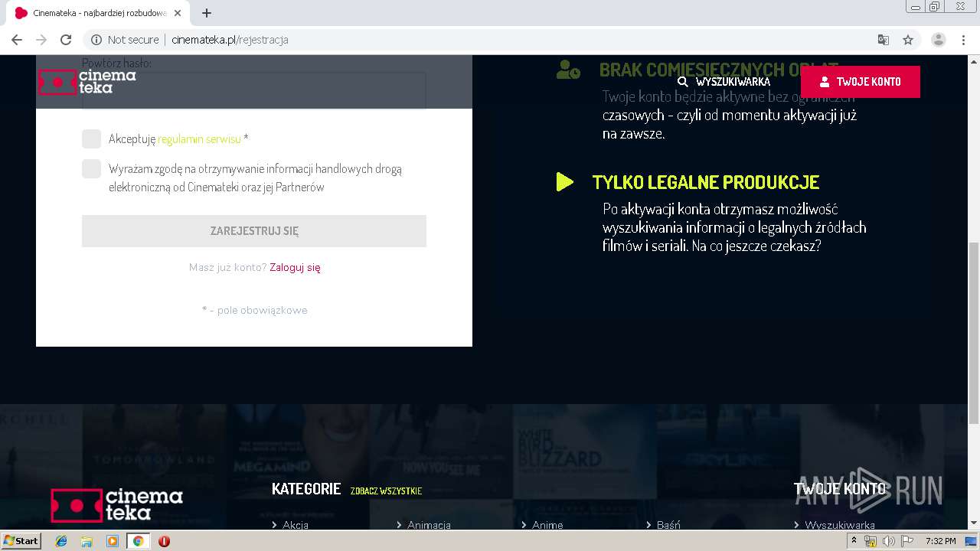Open the Wyszukiwarka search in the header

[724, 82]
